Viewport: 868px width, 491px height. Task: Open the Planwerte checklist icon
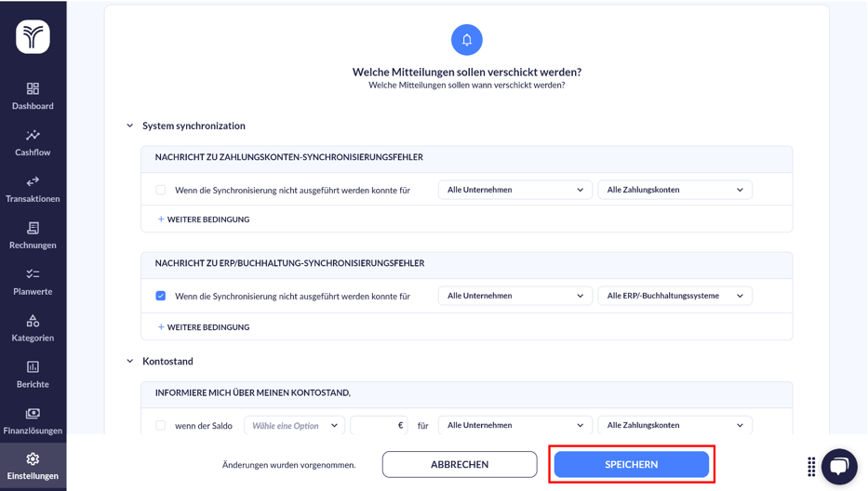tap(33, 274)
